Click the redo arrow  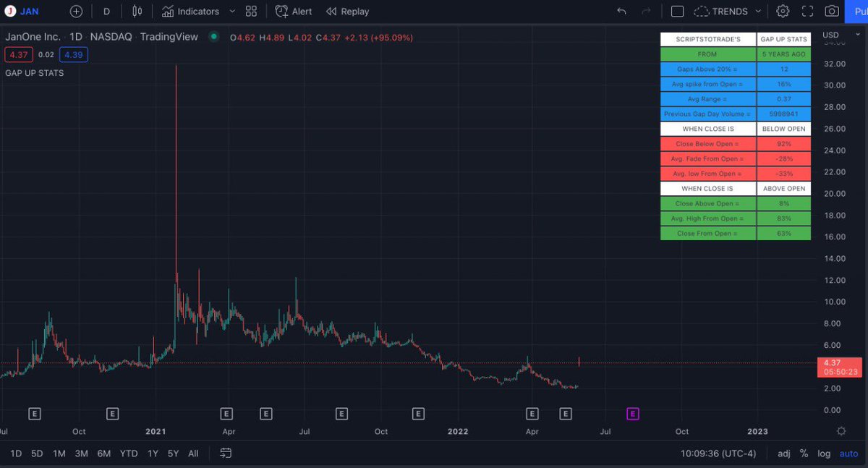(646, 12)
